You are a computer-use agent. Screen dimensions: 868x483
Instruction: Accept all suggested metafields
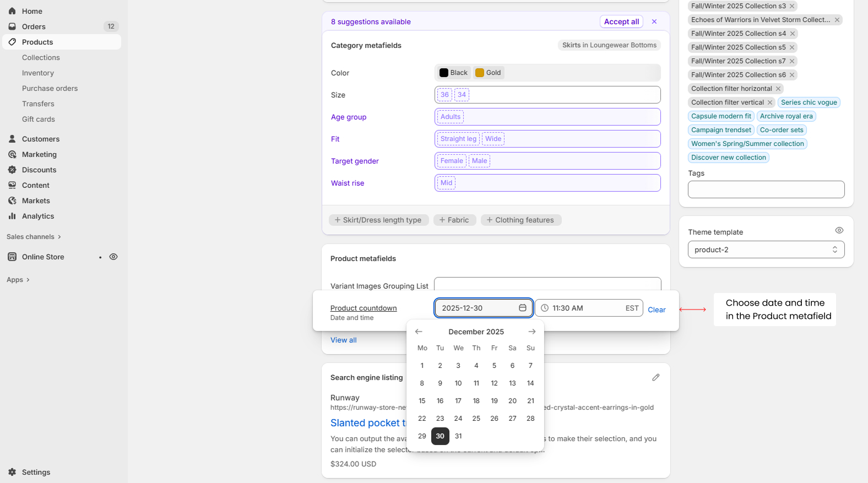click(x=621, y=21)
